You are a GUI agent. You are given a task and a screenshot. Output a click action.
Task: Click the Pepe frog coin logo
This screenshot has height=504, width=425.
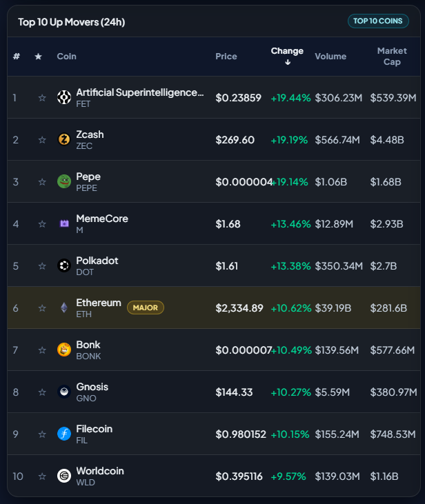[64, 181]
